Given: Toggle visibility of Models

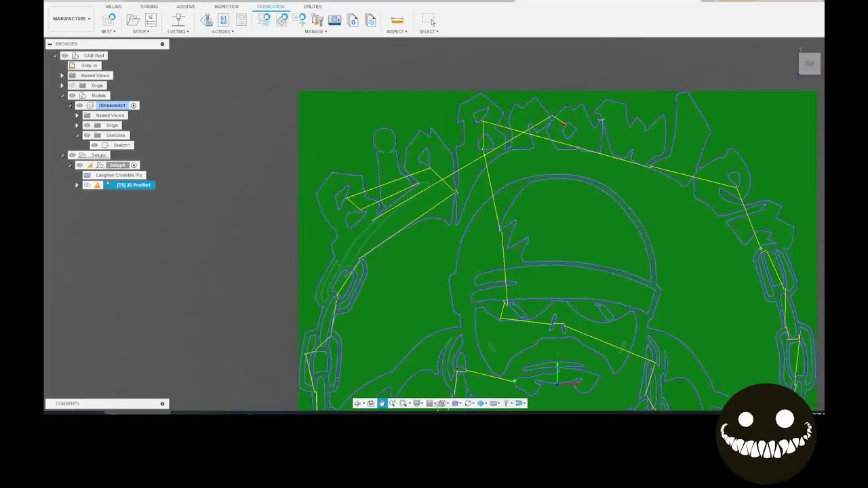Looking at the screenshot, I should click(x=72, y=96).
